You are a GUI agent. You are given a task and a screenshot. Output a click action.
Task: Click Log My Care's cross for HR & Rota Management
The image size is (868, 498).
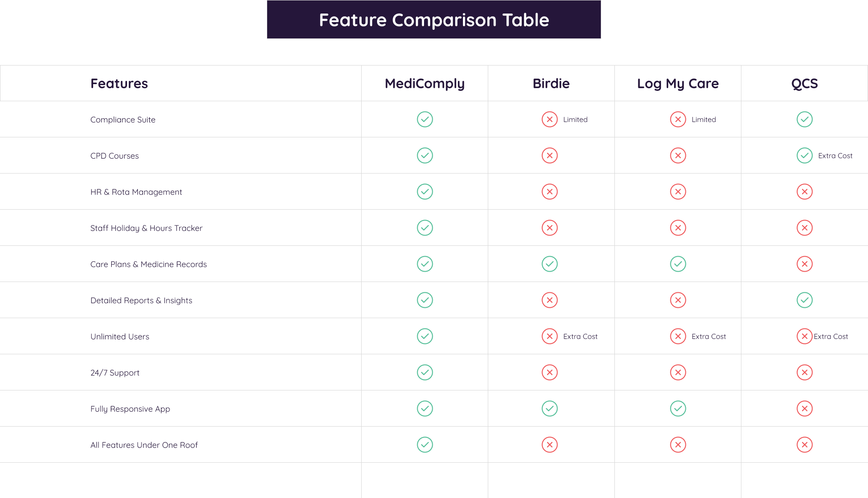coord(678,192)
